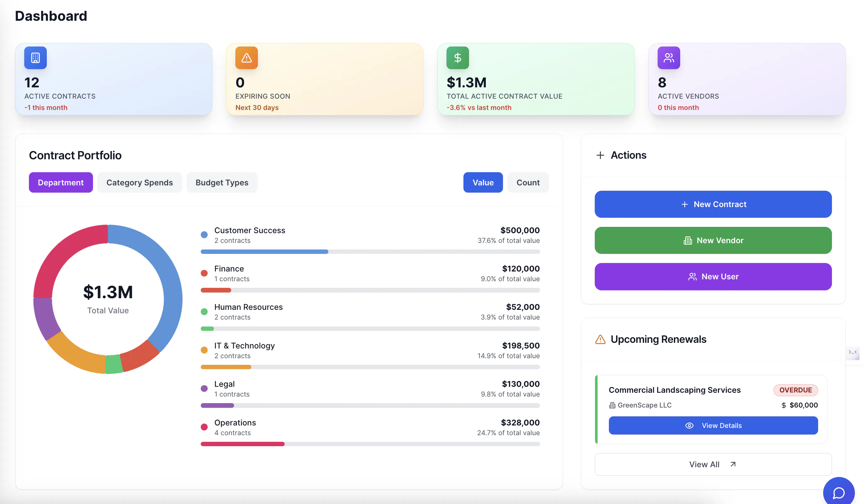The width and height of the screenshot is (864, 504).
Task: Click the IT & Technology orange legend dot
Action: pos(204,350)
